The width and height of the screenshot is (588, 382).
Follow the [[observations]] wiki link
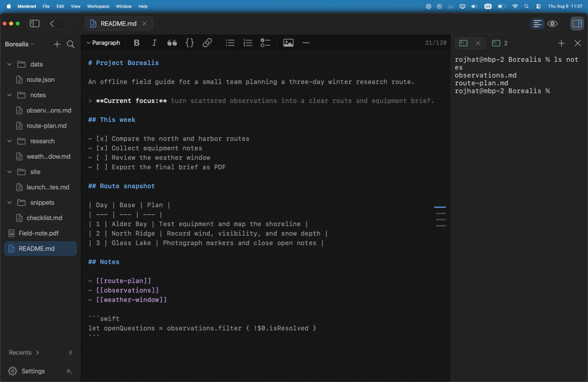coord(127,290)
